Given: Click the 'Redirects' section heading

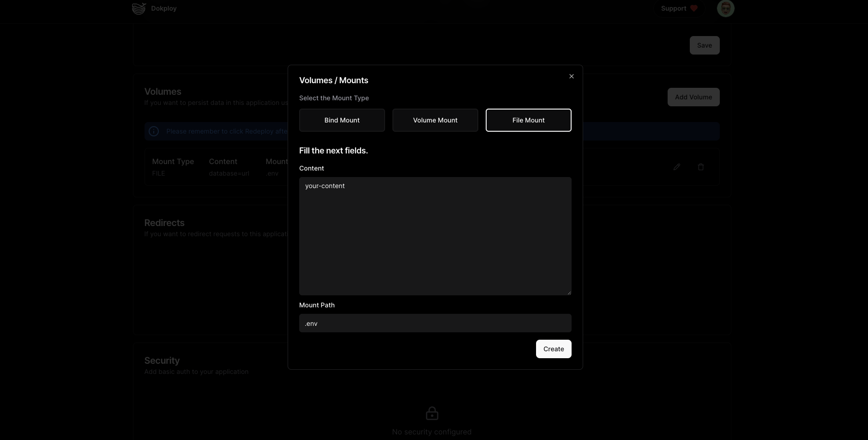Looking at the screenshot, I should [x=164, y=223].
